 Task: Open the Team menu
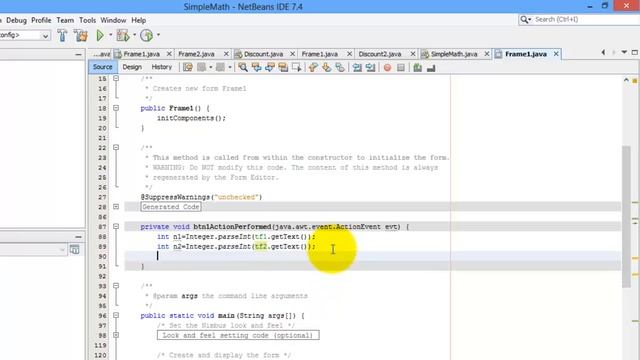pos(65,20)
